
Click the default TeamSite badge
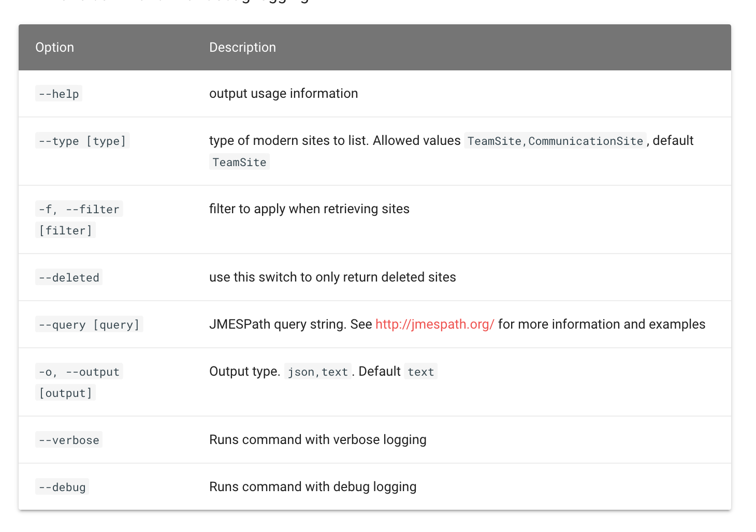(x=239, y=161)
